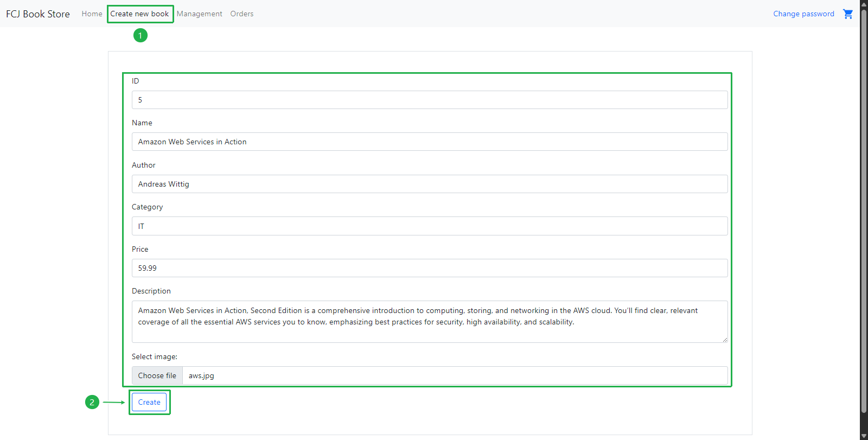
Task: Select the Category input with IT
Action: coord(430,226)
